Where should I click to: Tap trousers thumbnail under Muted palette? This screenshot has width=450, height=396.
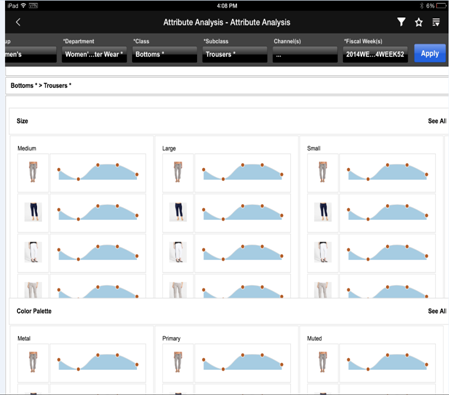click(322, 362)
